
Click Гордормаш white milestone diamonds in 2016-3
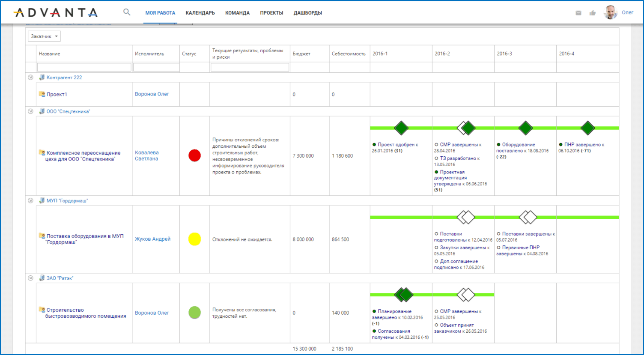528,217
